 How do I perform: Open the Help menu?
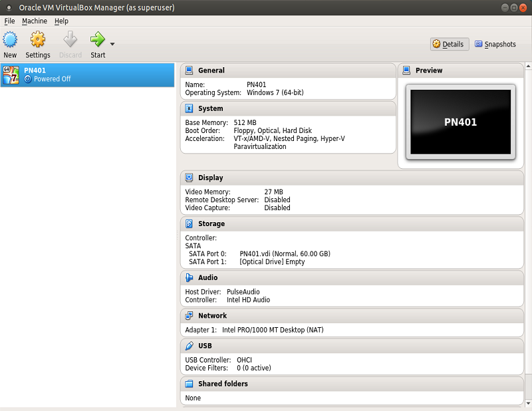(61, 21)
